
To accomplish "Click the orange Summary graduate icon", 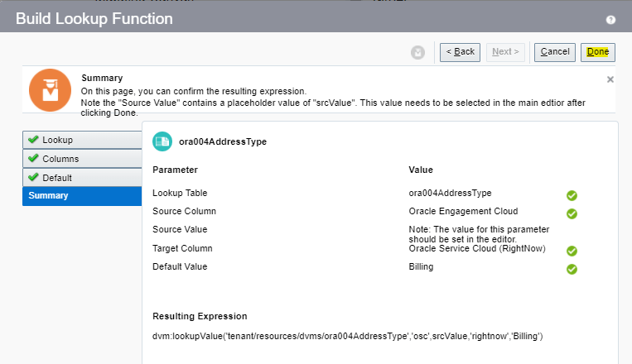I will [x=50, y=90].
